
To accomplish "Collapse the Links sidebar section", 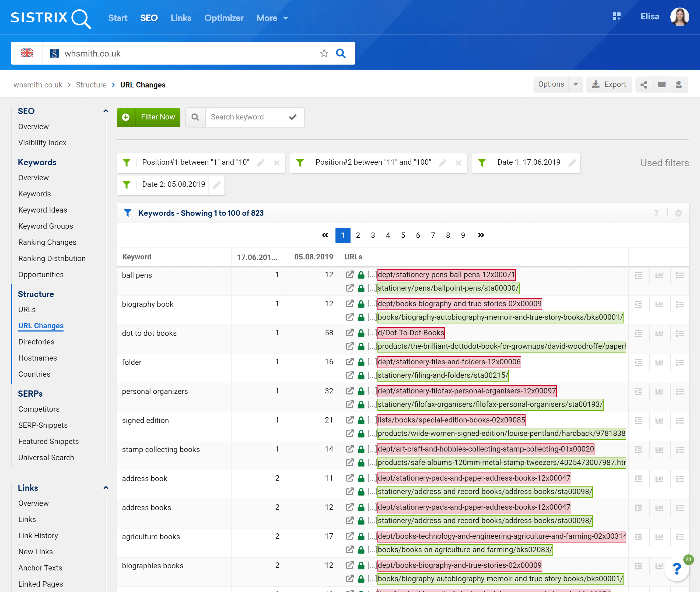I will (106, 488).
